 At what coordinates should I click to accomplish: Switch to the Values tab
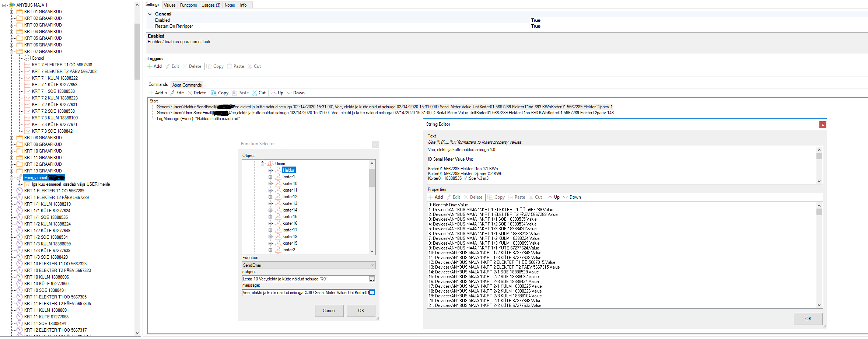[x=169, y=5]
